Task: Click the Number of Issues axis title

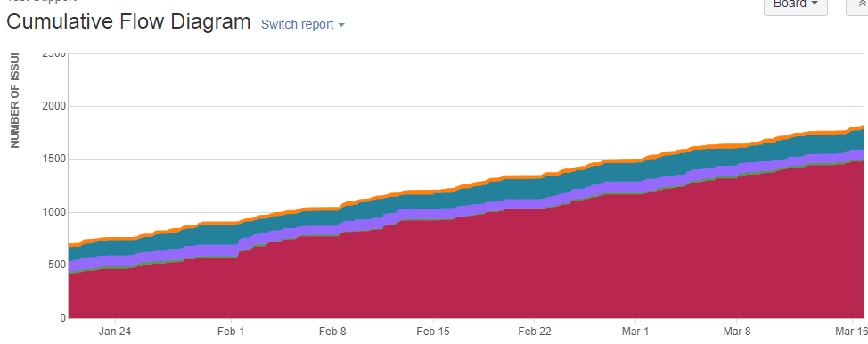Action: (x=15, y=100)
